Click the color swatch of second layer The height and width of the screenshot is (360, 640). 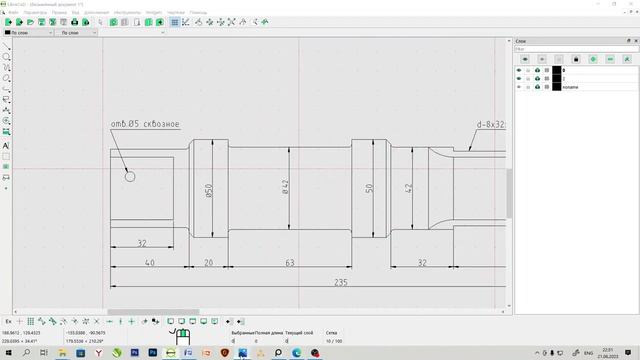click(557, 78)
